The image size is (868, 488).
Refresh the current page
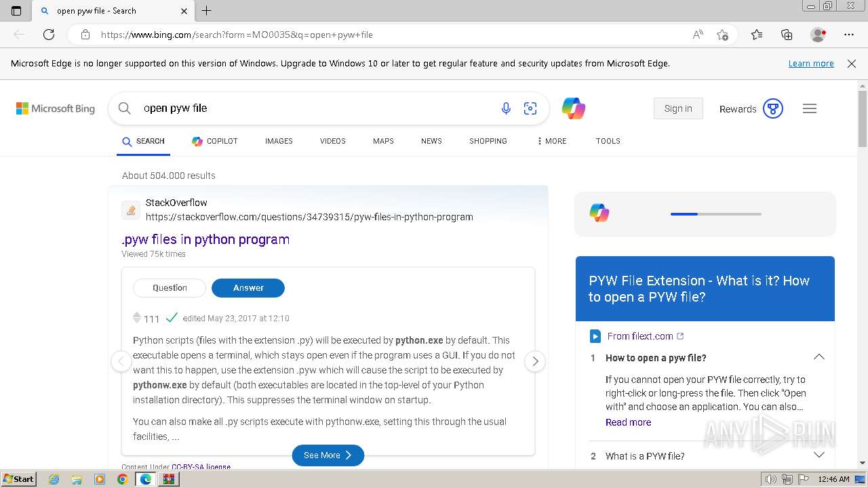click(49, 35)
